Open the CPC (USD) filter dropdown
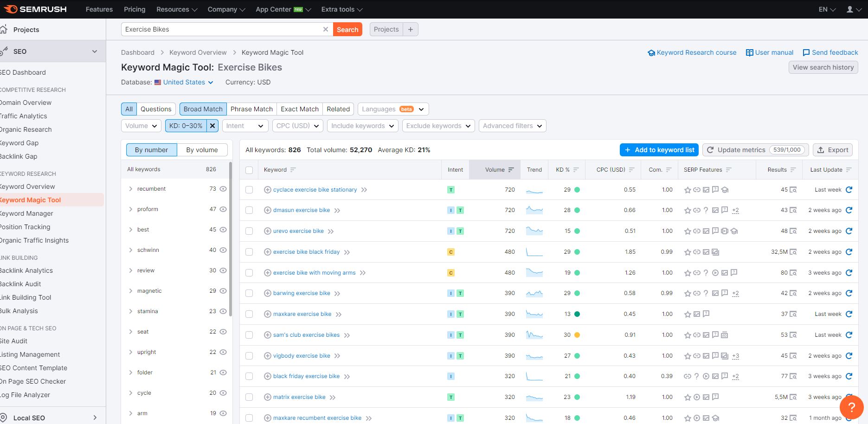The image size is (868, 424). click(297, 126)
